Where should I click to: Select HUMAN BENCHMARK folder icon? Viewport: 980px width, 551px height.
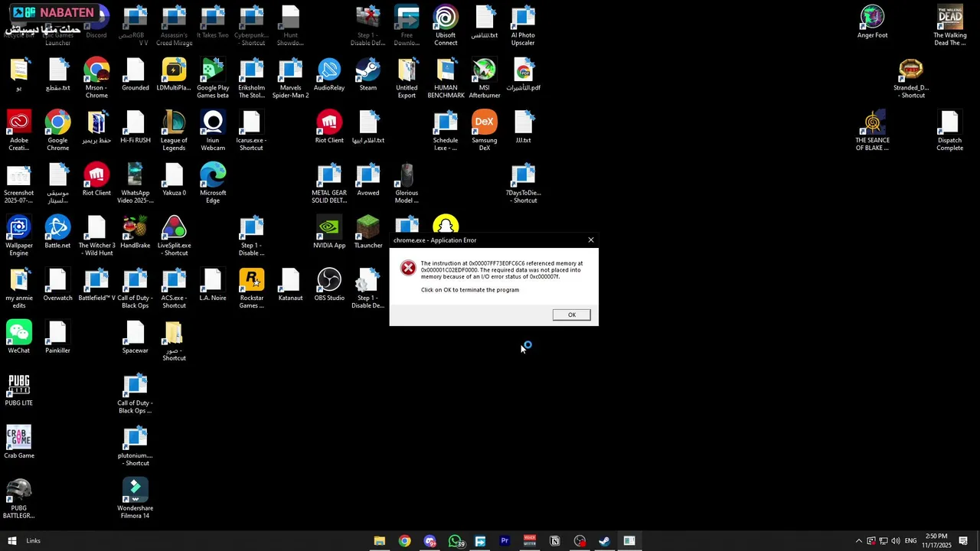[446, 78]
